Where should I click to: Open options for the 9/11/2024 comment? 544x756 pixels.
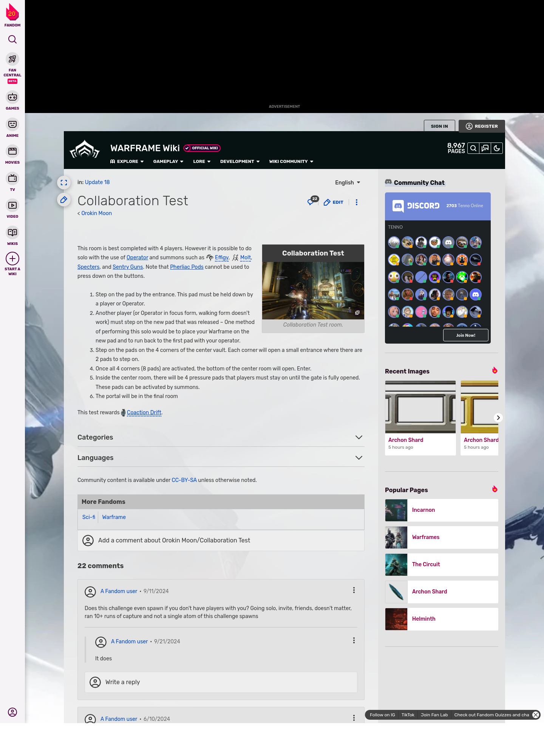(x=354, y=590)
